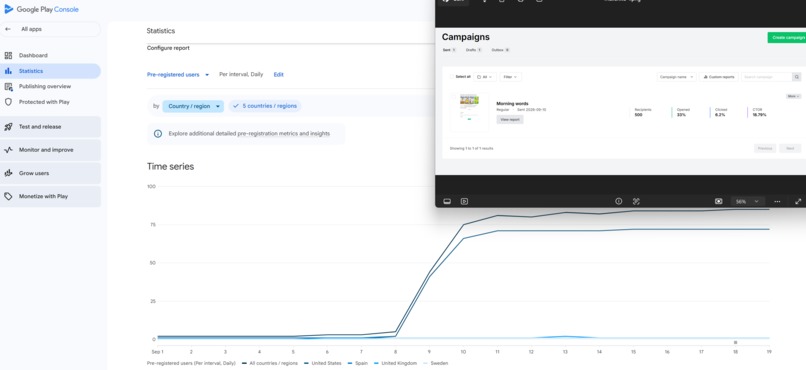Click the All apps back button
This screenshot has height=370, width=806.
coord(50,29)
